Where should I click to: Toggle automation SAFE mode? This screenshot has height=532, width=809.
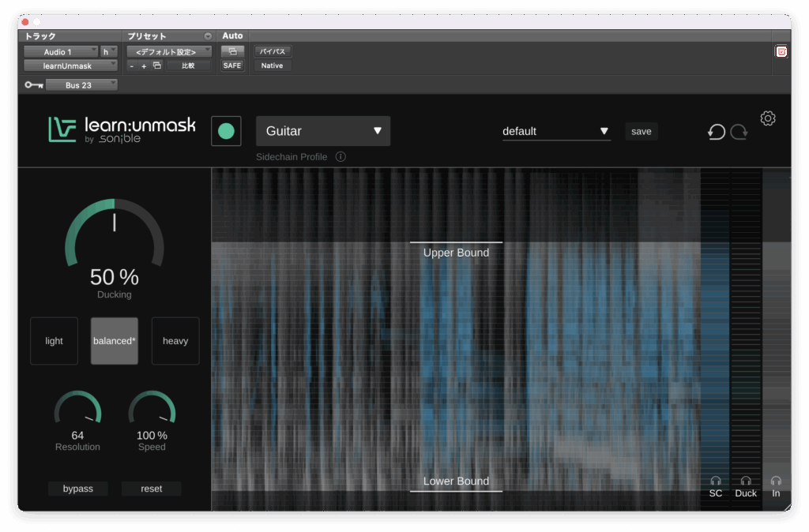(x=232, y=66)
